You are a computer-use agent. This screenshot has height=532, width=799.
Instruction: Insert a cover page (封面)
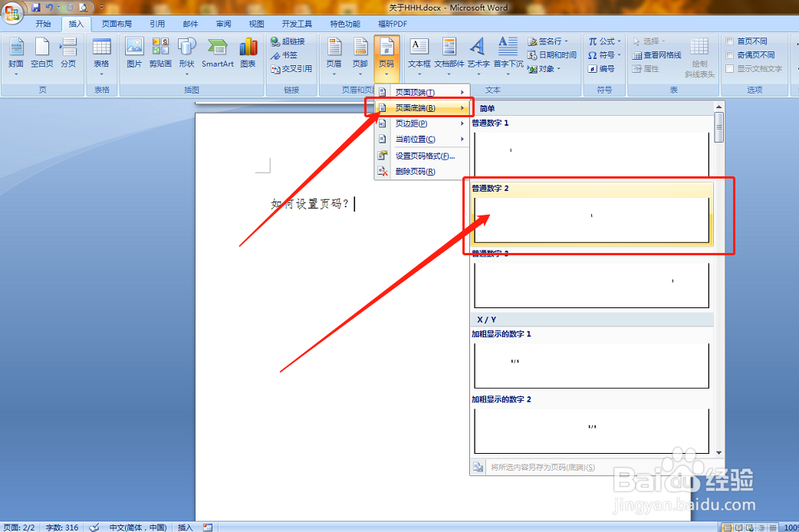tap(16, 56)
